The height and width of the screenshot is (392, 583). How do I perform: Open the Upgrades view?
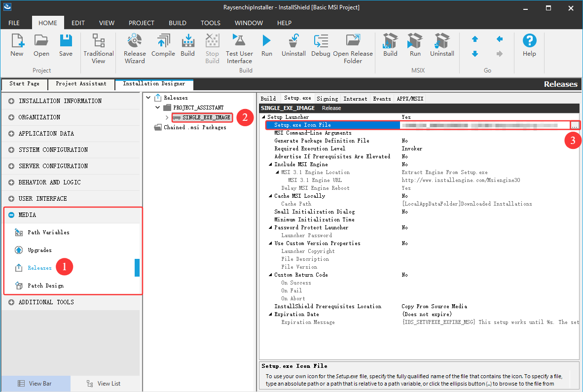click(x=39, y=250)
